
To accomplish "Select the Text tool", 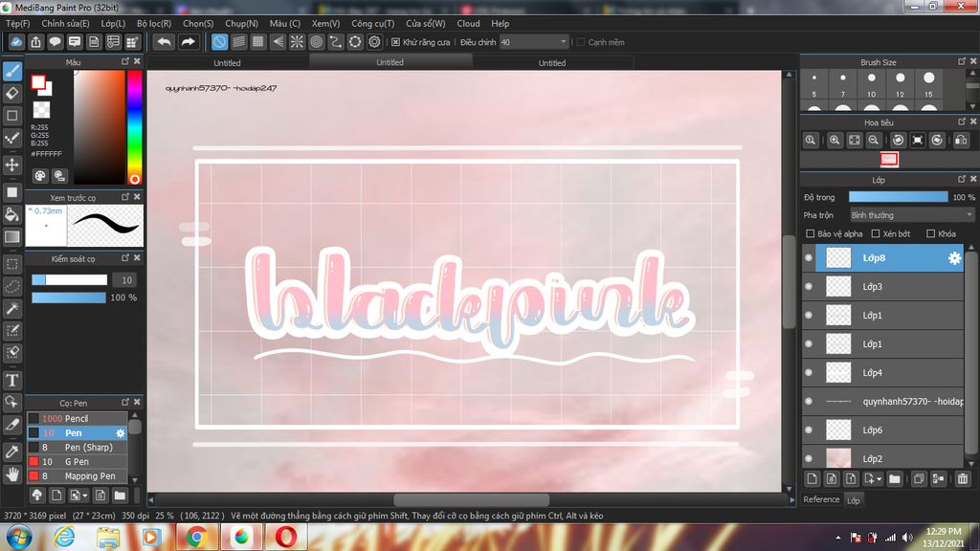I will [x=11, y=380].
